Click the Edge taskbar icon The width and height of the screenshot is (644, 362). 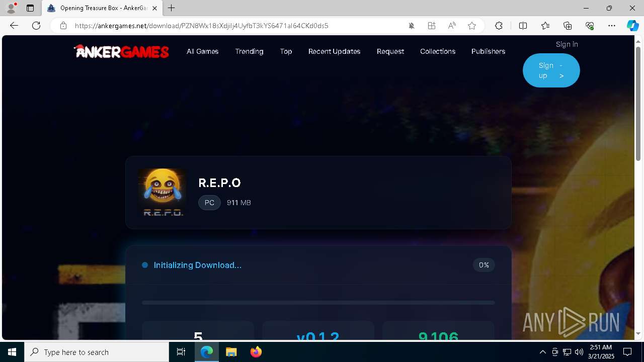coord(207,352)
